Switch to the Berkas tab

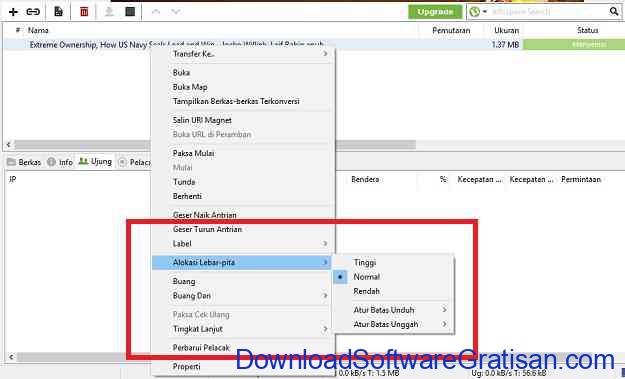(24, 162)
